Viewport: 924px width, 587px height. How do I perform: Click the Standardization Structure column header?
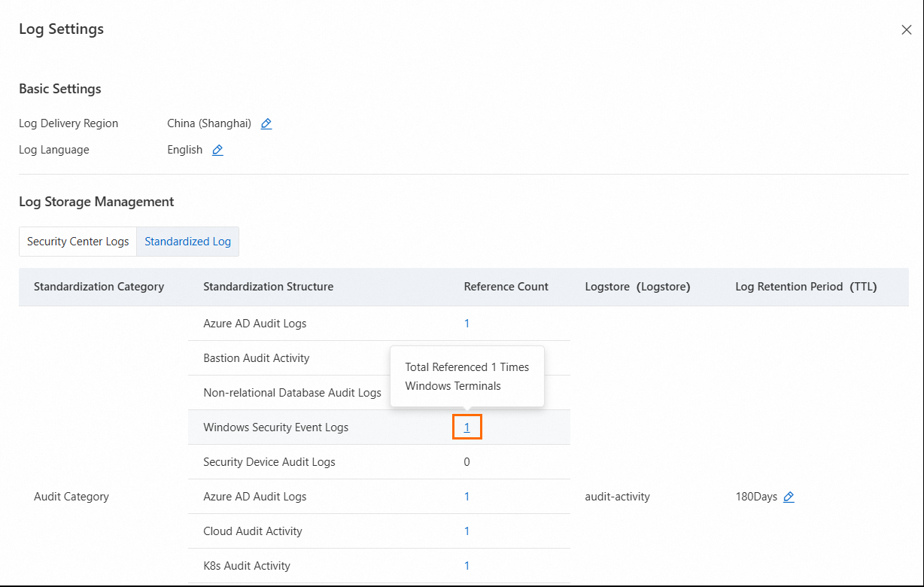point(268,287)
